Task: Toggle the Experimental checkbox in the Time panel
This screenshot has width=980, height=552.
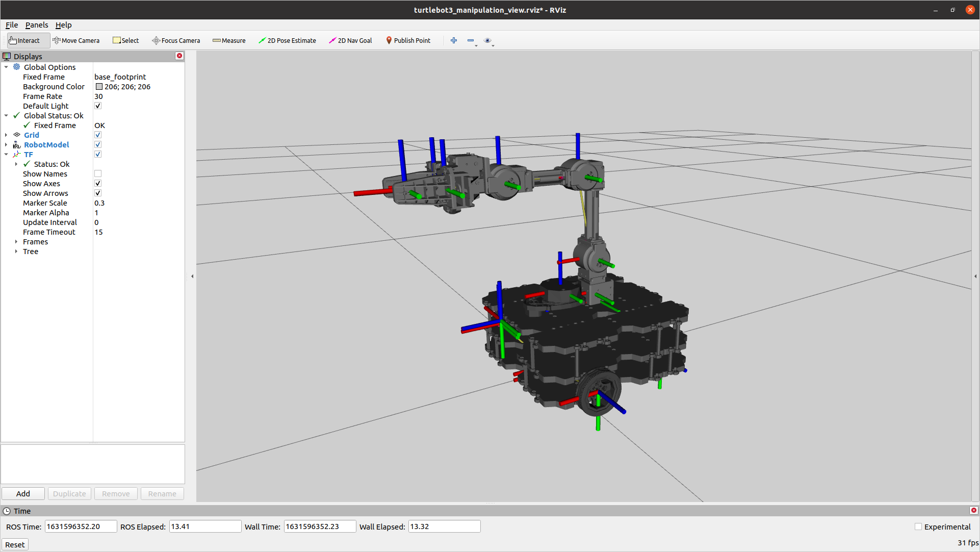Action: 918,526
